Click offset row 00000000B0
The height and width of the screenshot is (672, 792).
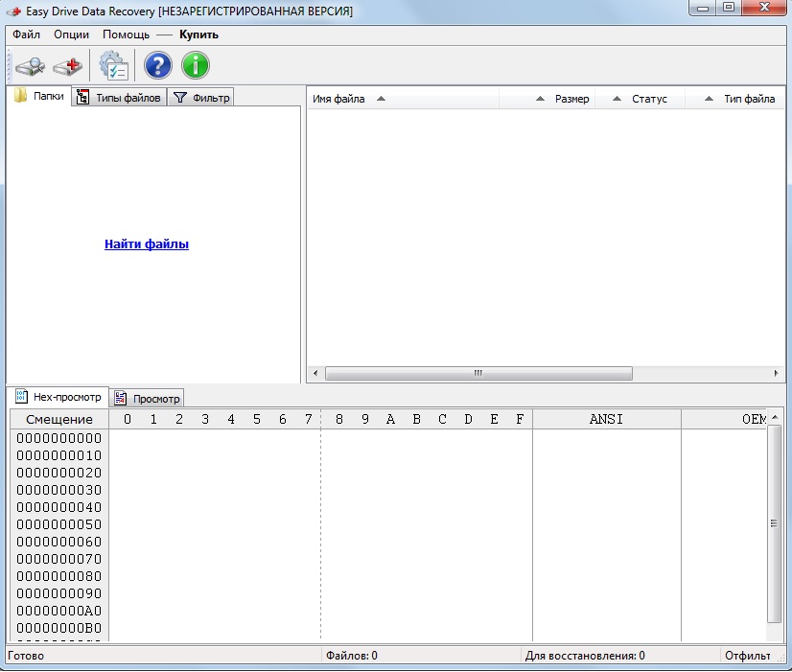[x=59, y=628]
